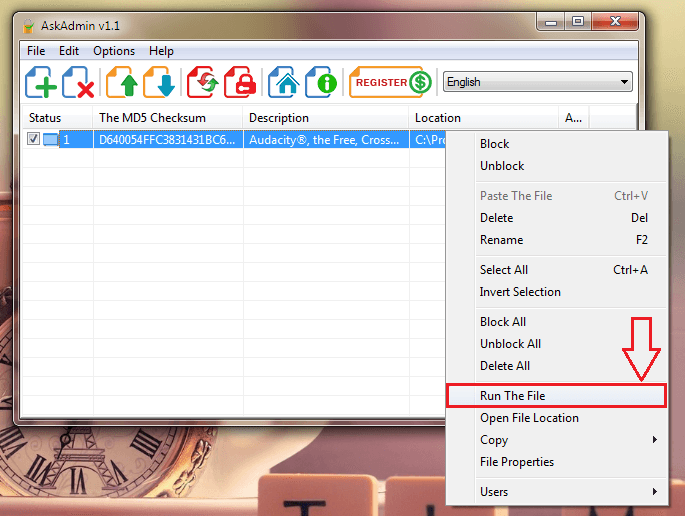Open the Options menu
The height and width of the screenshot is (516, 685).
[x=113, y=51]
